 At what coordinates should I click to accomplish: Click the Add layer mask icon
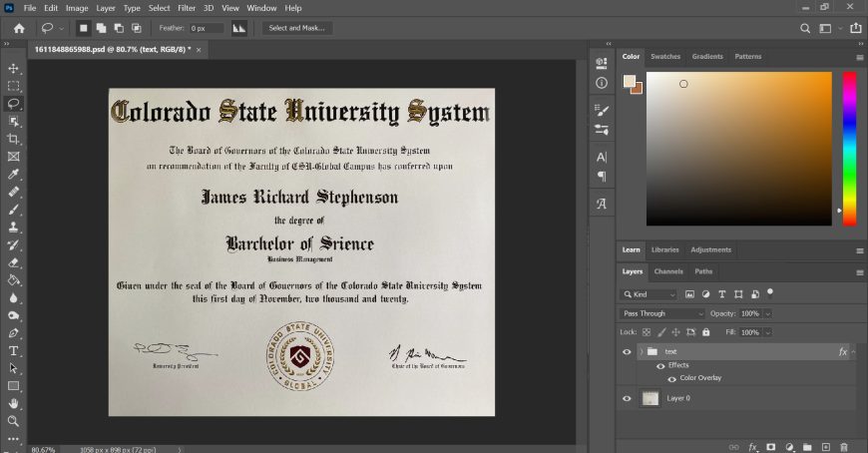click(x=771, y=447)
